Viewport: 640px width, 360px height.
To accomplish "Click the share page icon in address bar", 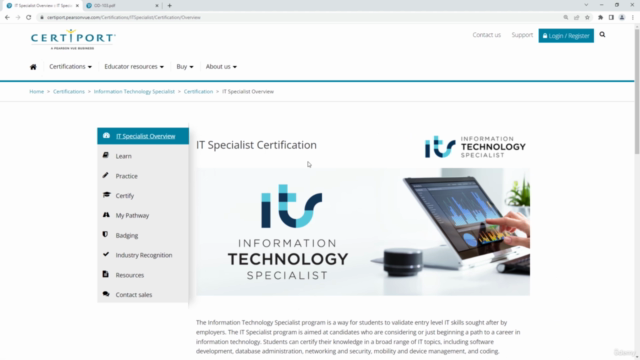I will 576,18.
